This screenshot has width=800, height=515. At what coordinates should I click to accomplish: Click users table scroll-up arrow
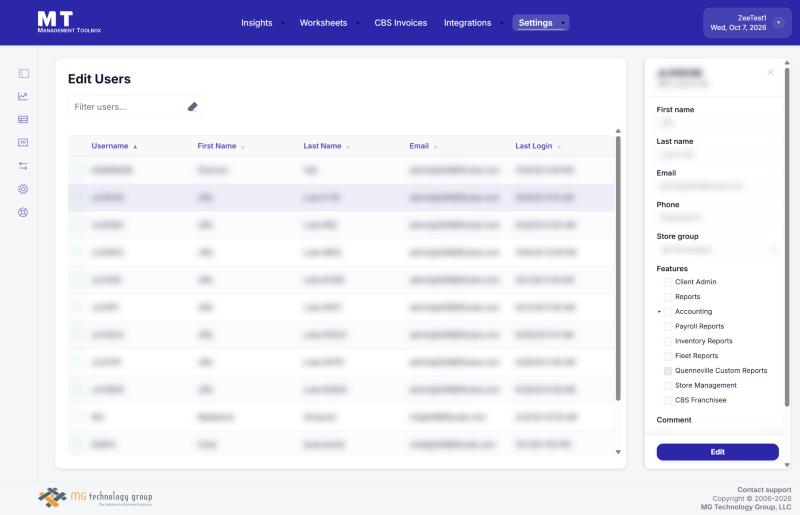(x=618, y=131)
